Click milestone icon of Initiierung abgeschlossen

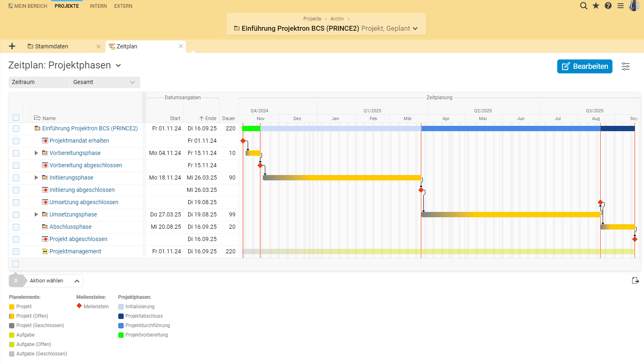[x=45, y=190]
